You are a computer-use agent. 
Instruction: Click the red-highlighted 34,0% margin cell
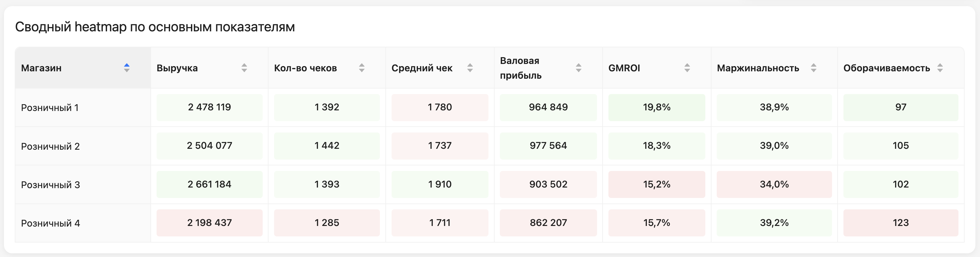coord(774,184)
